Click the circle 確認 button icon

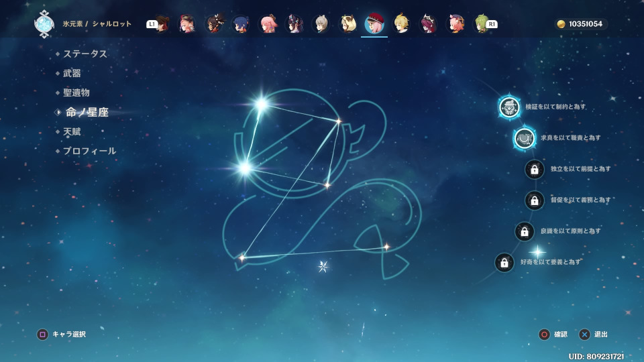(544, 335)
